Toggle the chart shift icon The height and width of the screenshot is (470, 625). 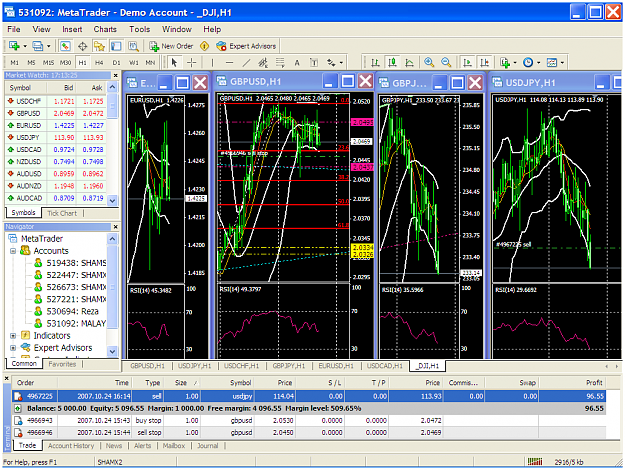tap(484, 63)
